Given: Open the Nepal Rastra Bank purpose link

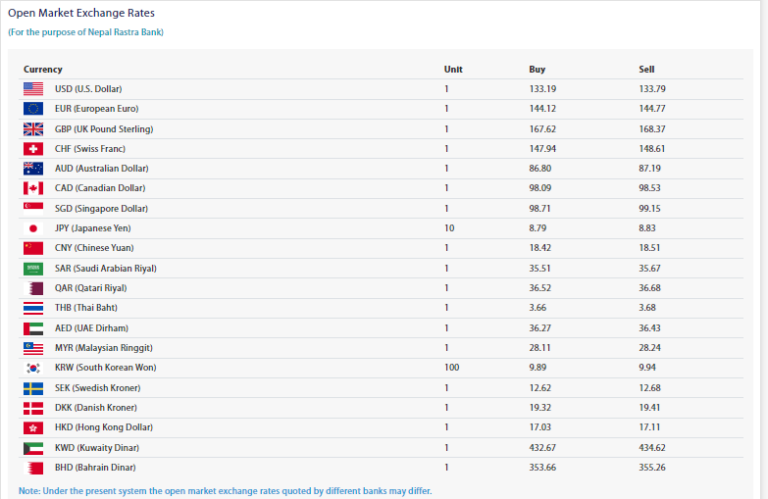Looking at the screenshot, I should coord(86,32).
